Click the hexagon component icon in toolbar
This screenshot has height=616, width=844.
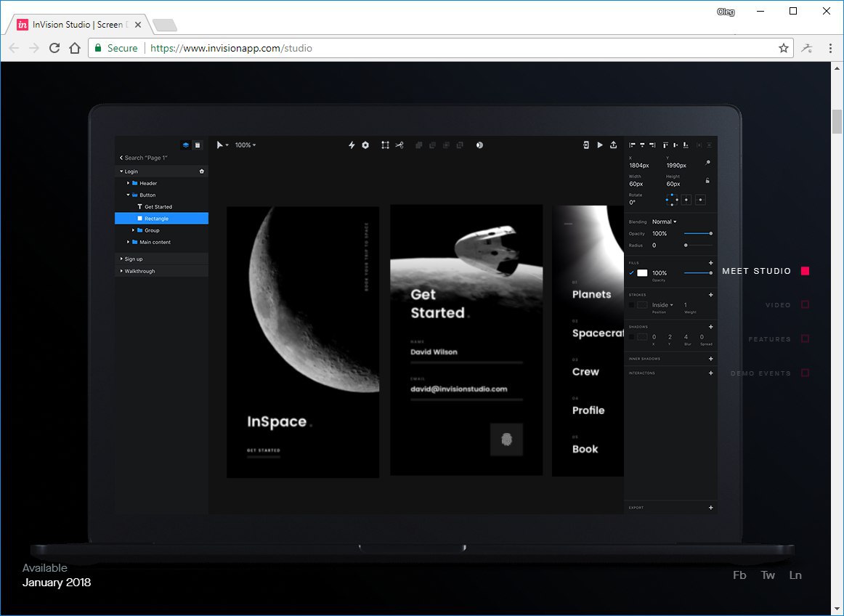(x=365, y=145)
